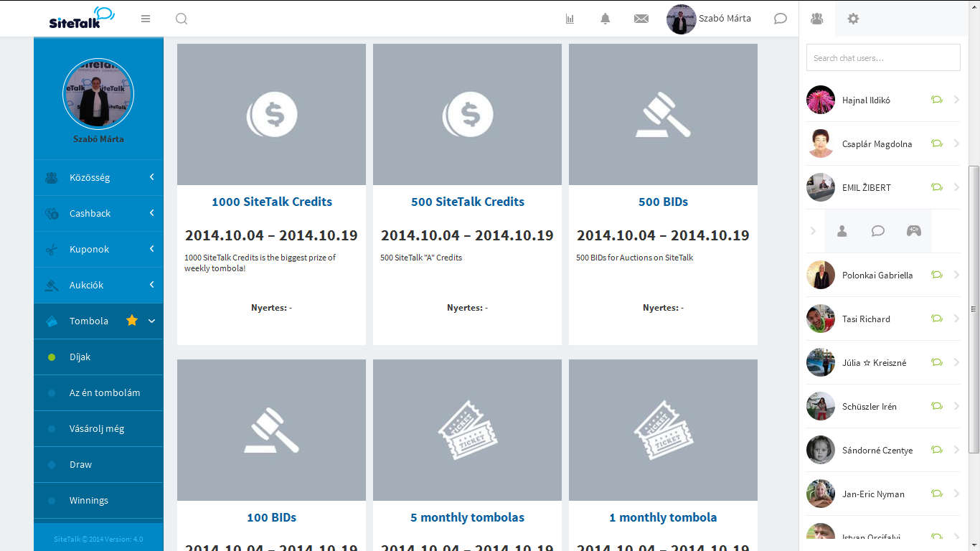Open chat bubble for Schüszler Irén
This screenshot has width=980, height=551.
(x=936, y=406)
